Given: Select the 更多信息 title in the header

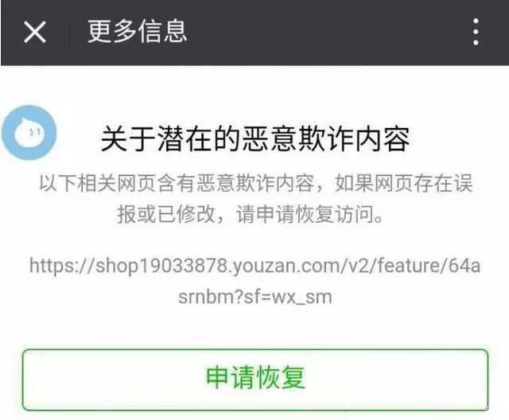Looking at the screenshot, I should [x=138, y=31].
